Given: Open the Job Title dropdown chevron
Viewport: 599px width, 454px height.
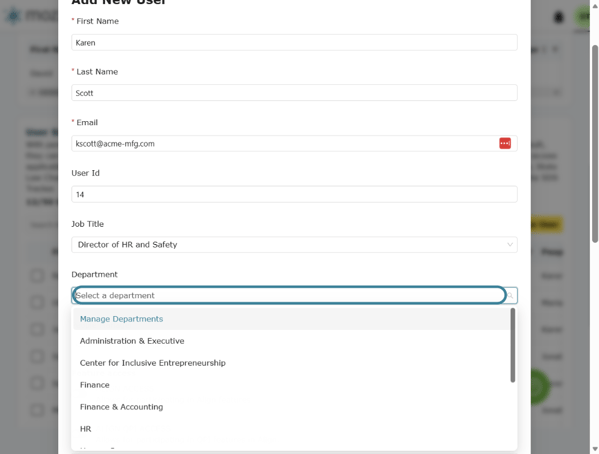Looking at the screenshot, I should 510,245.
